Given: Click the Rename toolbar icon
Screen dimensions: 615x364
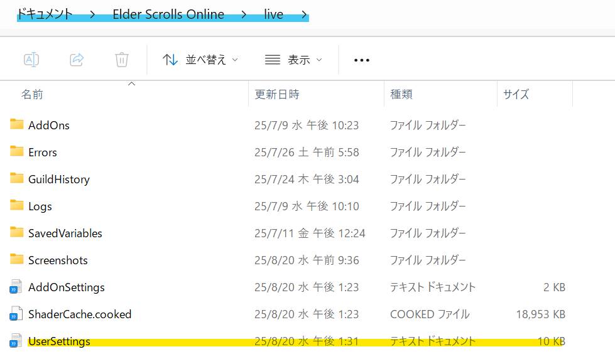Looking at the screenshot, I should (x=31, y=60).
